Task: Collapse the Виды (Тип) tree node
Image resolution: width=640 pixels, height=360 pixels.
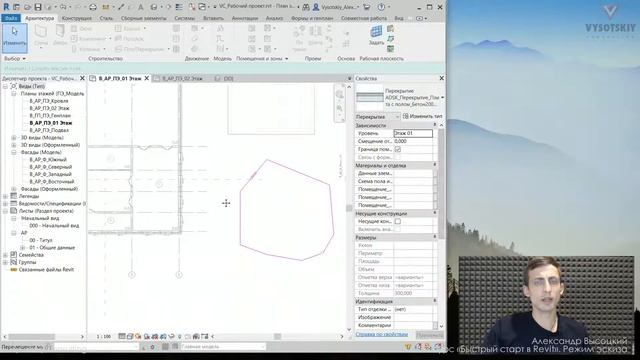Action: pyautogui.click(x=5, y=86)
